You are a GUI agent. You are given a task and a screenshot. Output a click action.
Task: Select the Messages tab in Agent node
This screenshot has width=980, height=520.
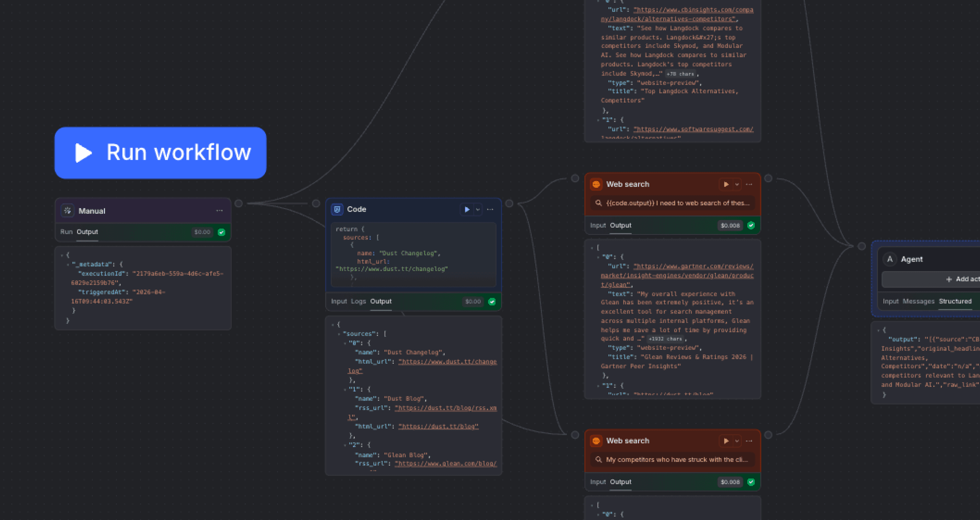coord(918,301)
